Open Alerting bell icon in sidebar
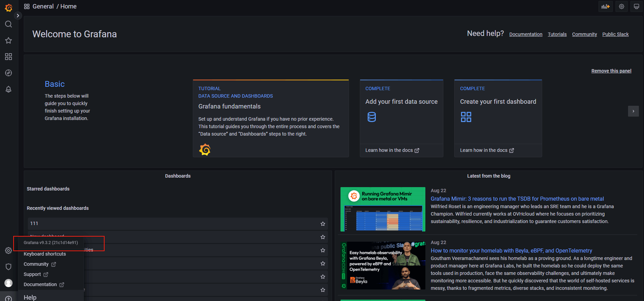 point(8,89)
